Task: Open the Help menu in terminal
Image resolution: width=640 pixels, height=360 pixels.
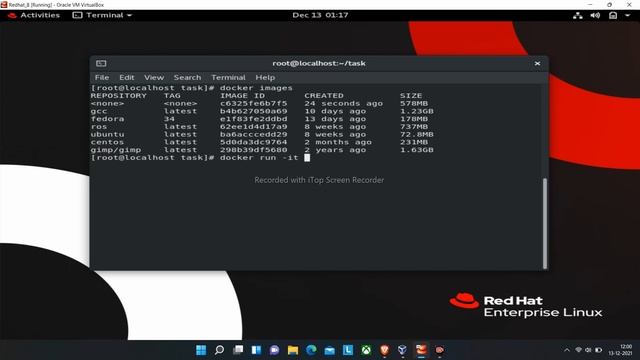Action: click(x=265, y=77)
